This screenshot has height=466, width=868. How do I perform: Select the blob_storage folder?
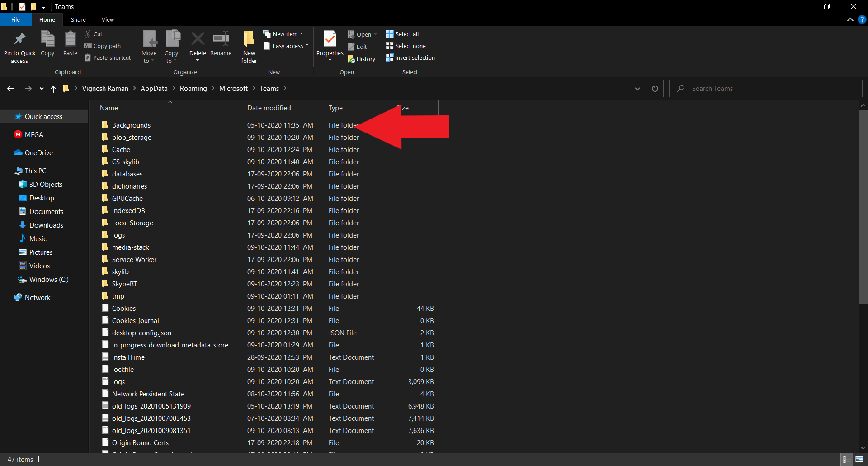point(132,137)
